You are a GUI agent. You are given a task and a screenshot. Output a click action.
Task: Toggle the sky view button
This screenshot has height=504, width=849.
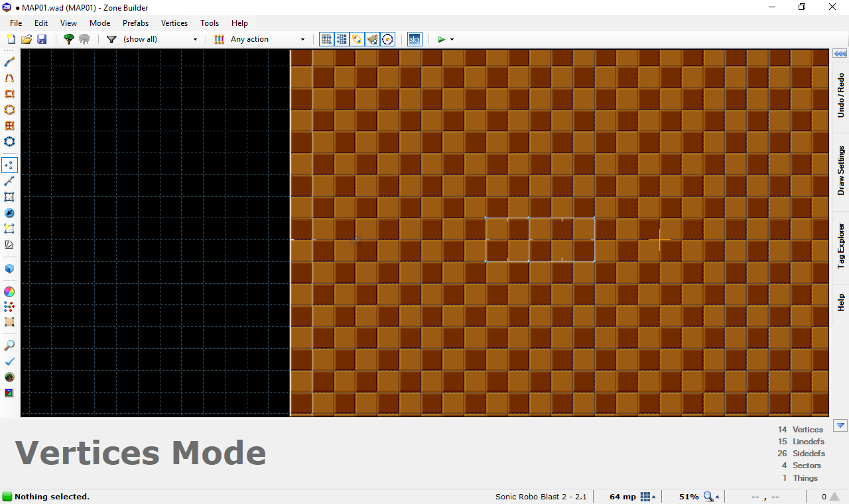[x=414, y=39]
